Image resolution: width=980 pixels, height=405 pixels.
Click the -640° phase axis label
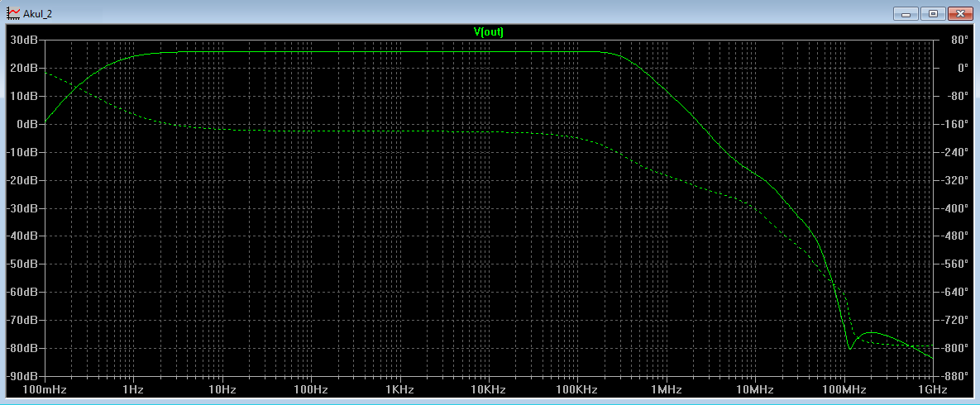point(954,292)
